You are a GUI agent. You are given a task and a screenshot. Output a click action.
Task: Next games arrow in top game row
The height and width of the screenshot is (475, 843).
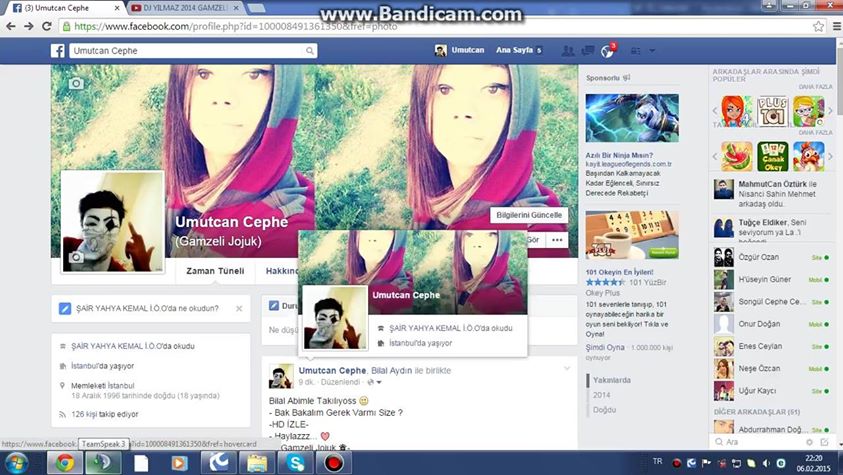tap(830, 111)
